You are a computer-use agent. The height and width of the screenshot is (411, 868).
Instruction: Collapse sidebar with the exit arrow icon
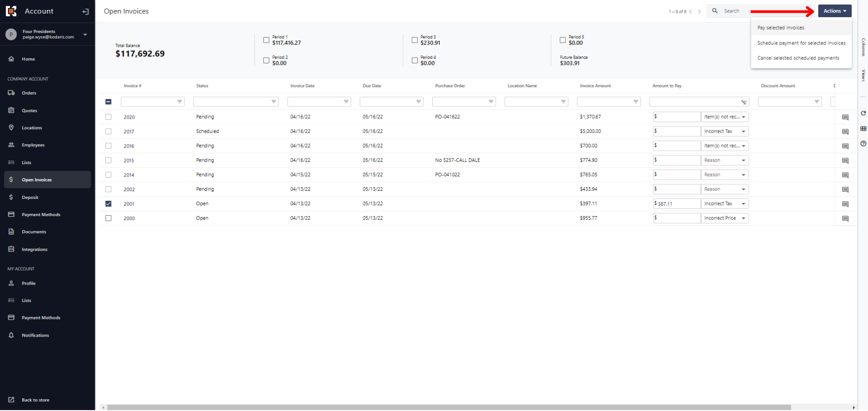(85, 11)
